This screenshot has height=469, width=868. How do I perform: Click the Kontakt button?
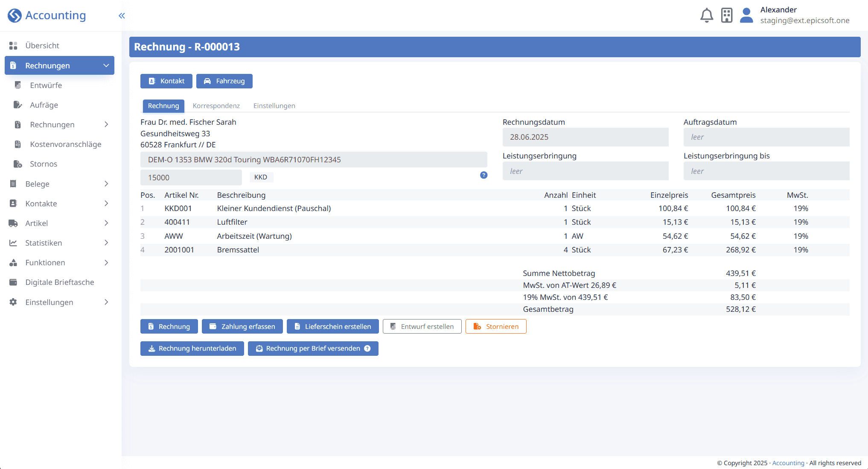[166, 81]
